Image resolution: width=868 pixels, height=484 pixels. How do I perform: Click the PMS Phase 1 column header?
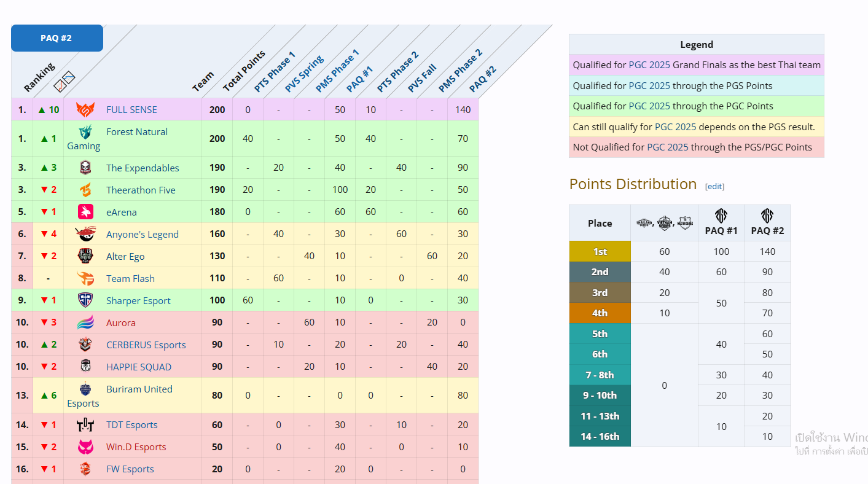(337, 71)
